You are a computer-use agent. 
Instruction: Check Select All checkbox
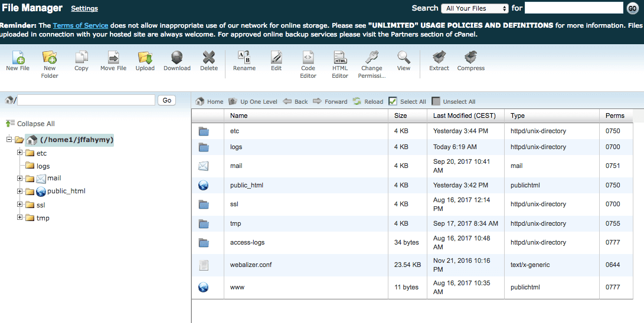coord(393,101)
